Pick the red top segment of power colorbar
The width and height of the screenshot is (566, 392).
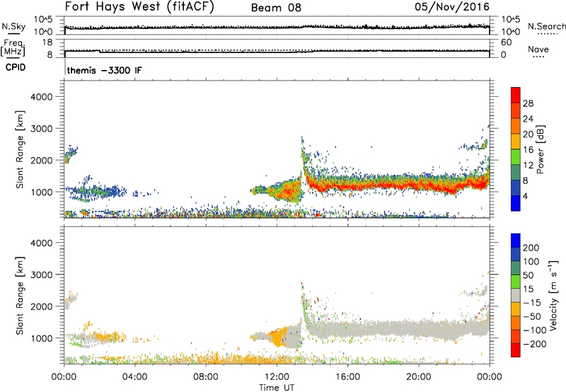[x=516, y=96]
